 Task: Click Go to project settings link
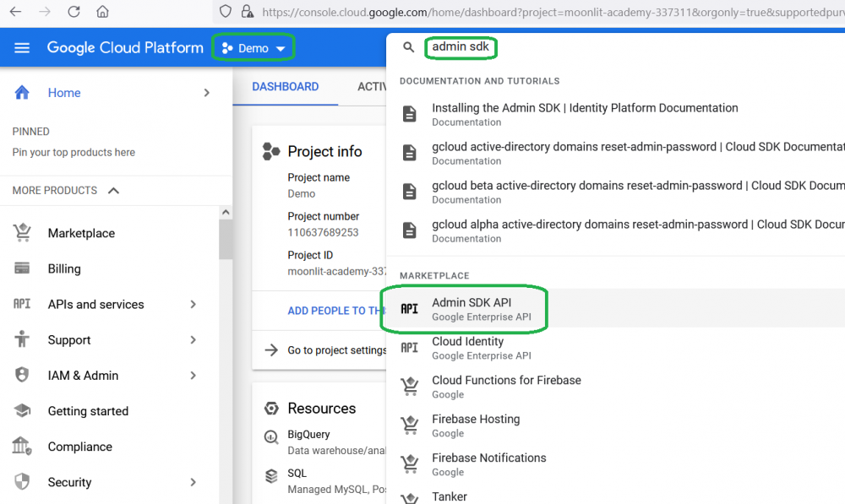[x=336, y=350]
